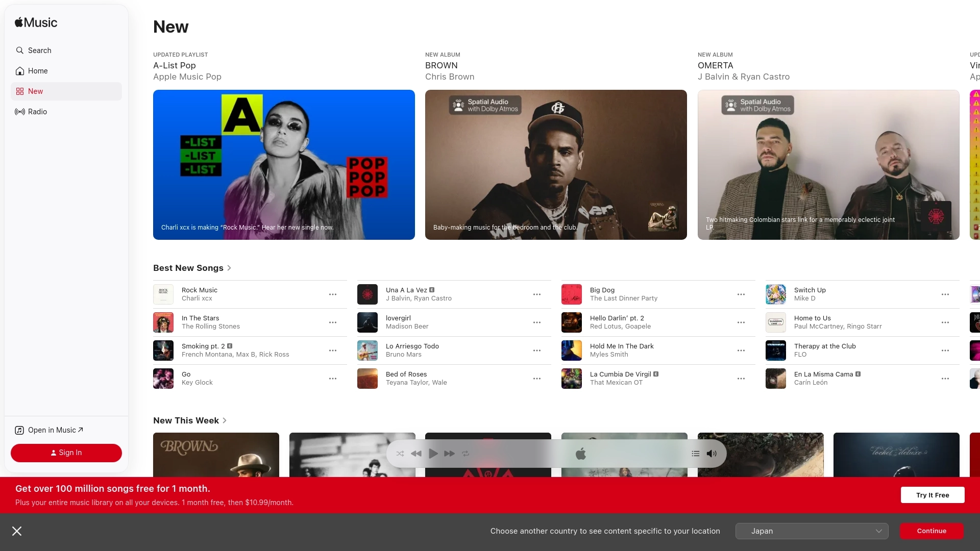This screenshot has width=980, height=551.
Task: Open more options for Big Dog
Action: tap(741, 294)
